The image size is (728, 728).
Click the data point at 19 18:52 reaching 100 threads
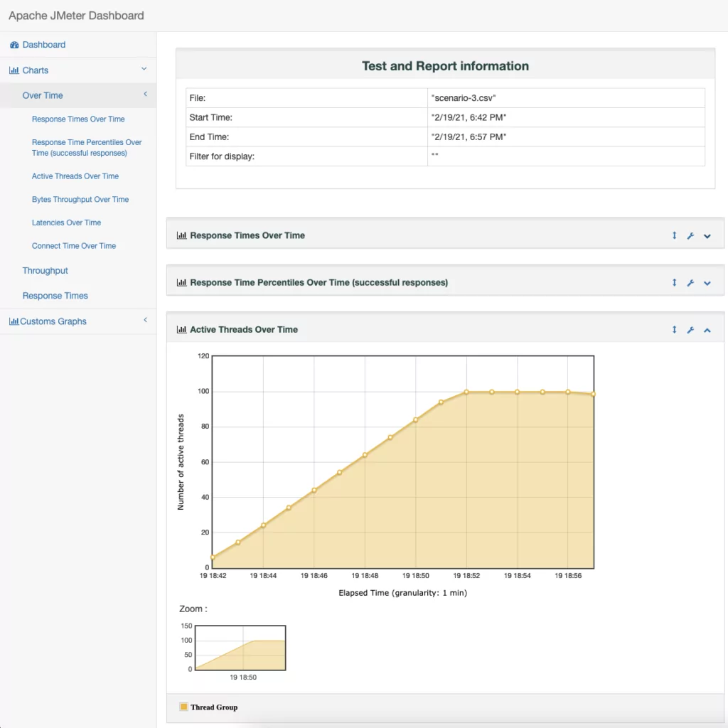tap(466, 392)
